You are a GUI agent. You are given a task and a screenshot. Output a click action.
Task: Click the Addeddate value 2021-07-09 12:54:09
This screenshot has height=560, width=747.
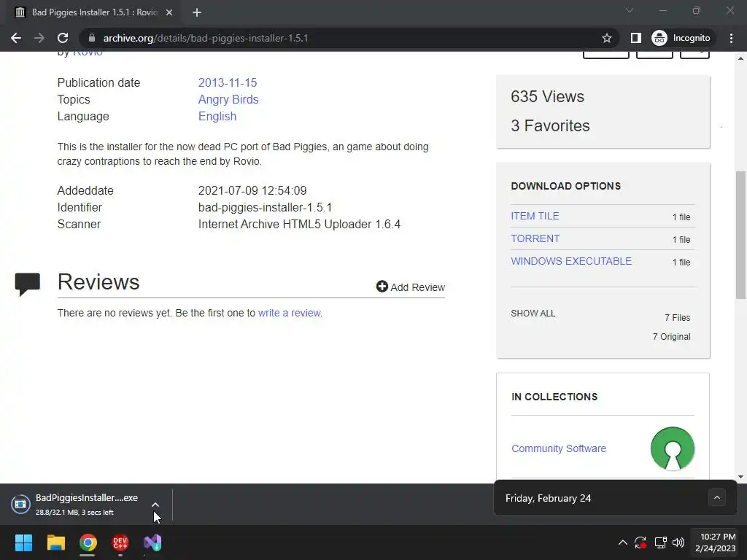pyautogui.click(x=252, y=190)
